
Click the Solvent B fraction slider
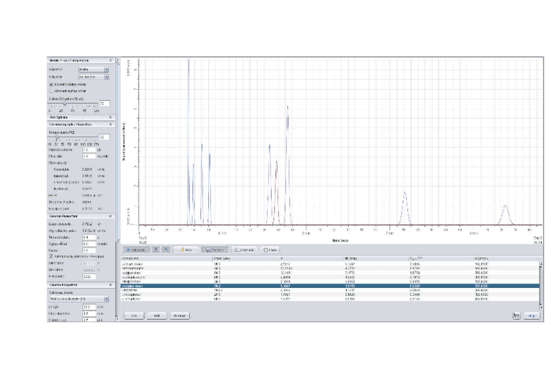64,103
